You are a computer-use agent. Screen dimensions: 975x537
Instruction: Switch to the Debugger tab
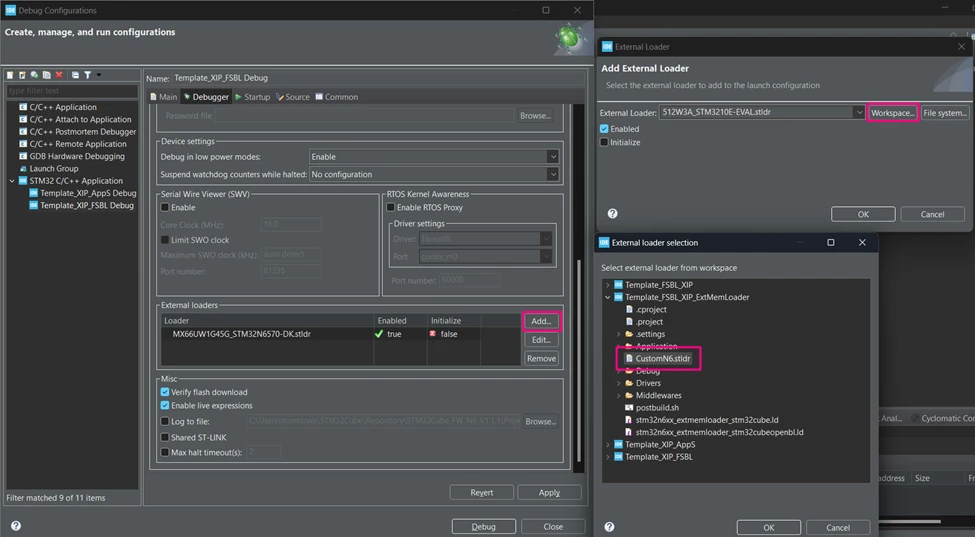pos(206,97)
